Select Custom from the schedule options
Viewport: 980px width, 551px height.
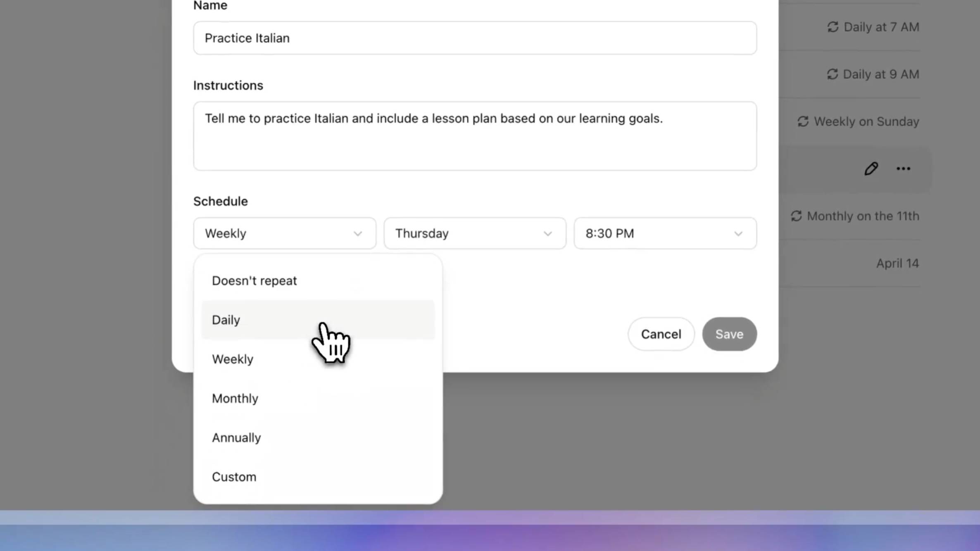pos(233,476)
